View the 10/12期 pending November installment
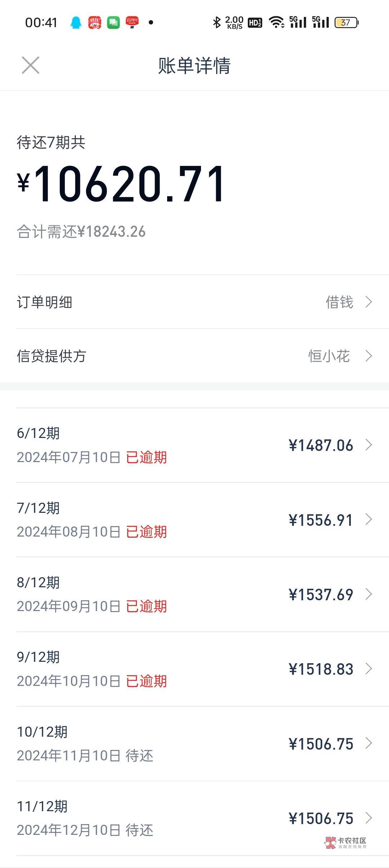 pyautogui.click(x=194, y=743)
